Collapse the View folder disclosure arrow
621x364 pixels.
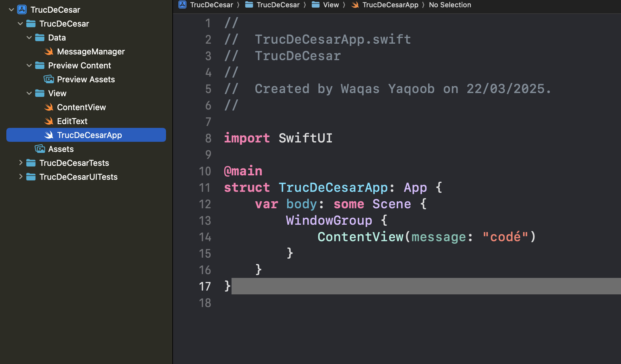pos(29,93)
